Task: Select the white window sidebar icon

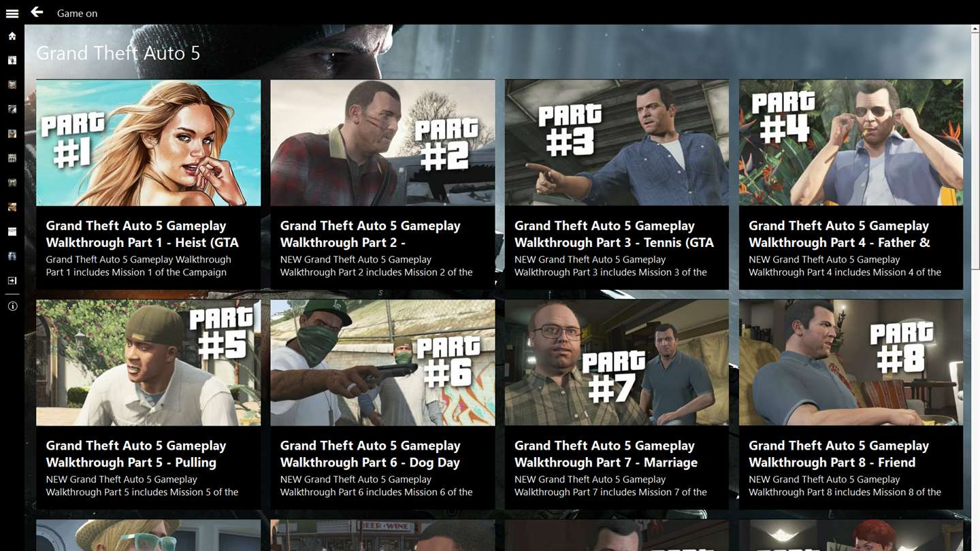Action: click(x=12, y=232)
